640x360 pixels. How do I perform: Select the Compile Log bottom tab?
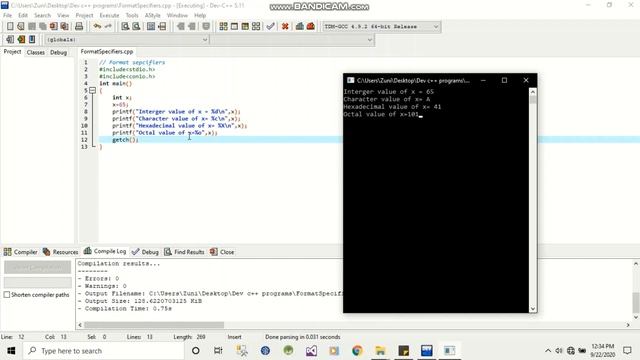click(x=105, y=251)
